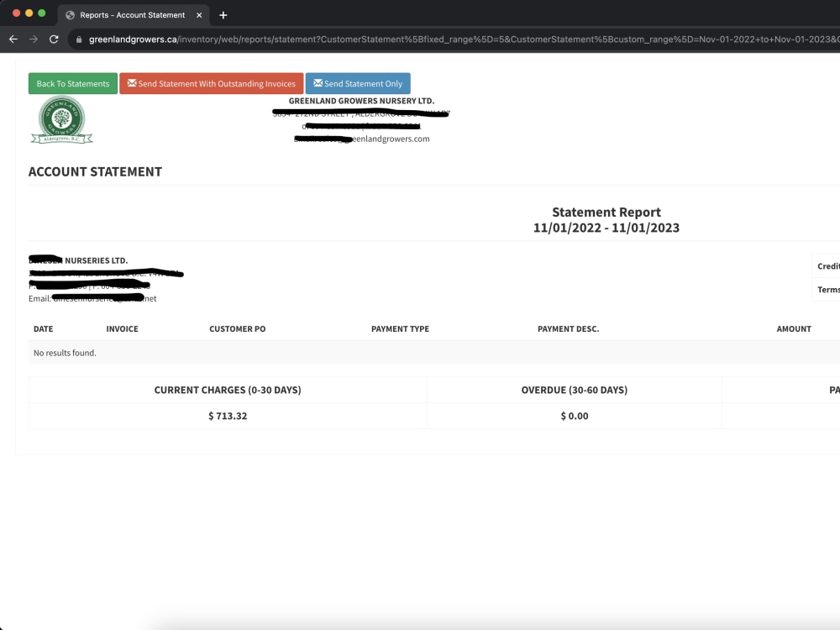Screen dimensions: 840x630
Task: Click the CURRENT CHARGES (0-30 DAYS) heading
Action: tap(228, 390)
